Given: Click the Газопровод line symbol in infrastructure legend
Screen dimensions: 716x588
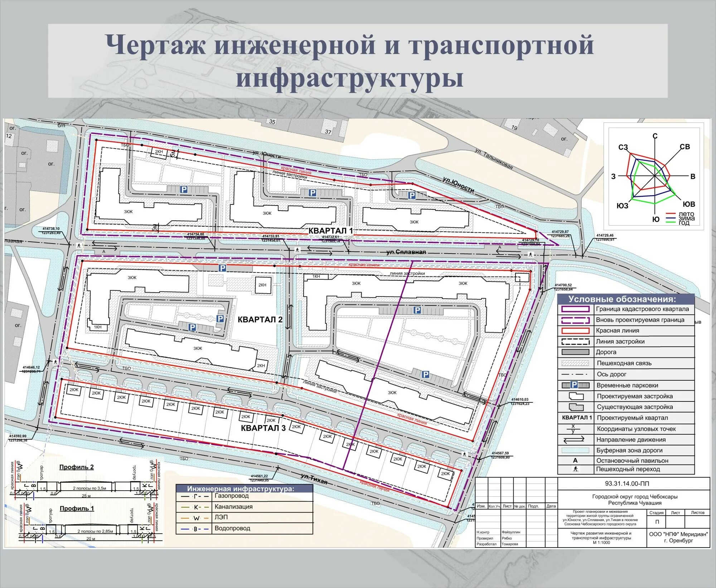Looking at the screenshot, I should tap(195, 496).
